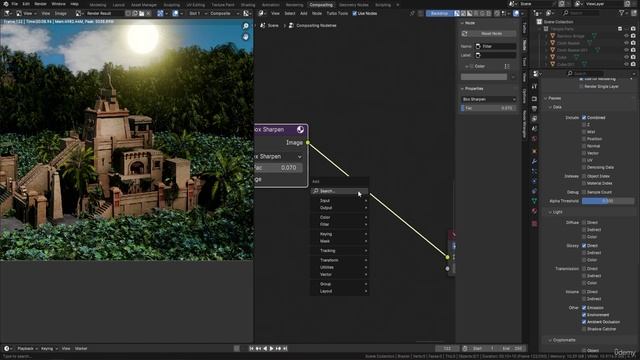Collapse the Passes panel
Screen dimensions: 640x360
[552, 98]
